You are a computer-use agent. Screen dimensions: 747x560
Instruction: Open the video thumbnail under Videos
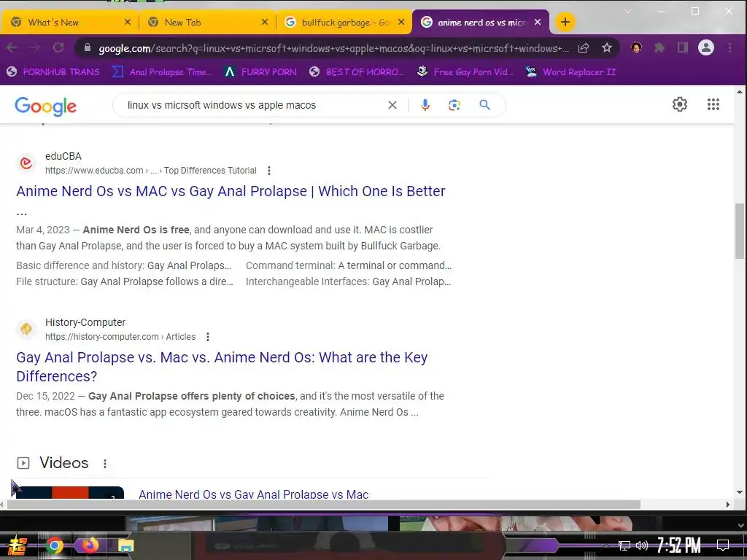pos(70,492)
